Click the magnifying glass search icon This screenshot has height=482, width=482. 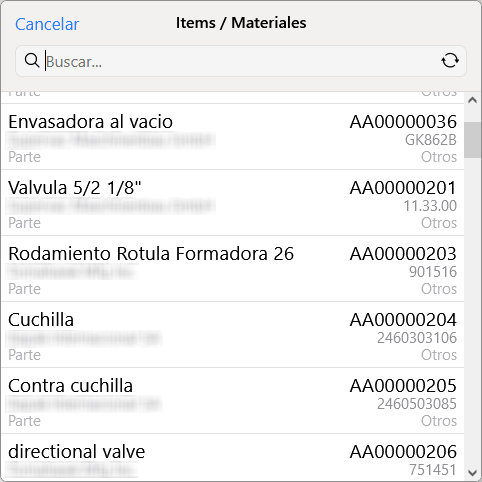tap(32, 61)
